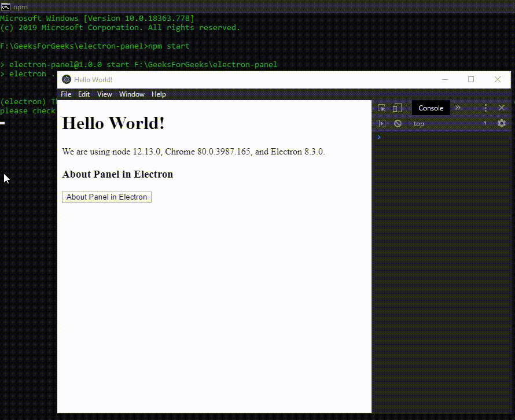
Task: Open the File menu
Action: point(66,94)
